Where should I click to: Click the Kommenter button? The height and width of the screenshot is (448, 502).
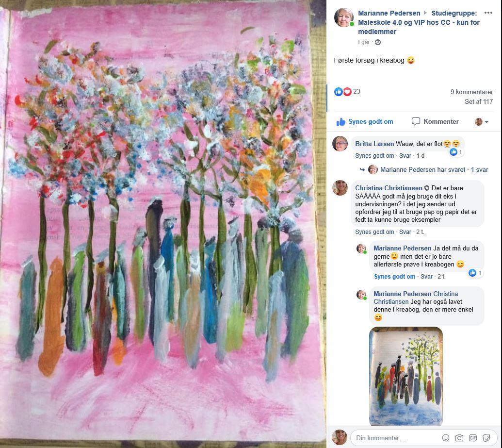pyautogui.click(x=435, y=122)
